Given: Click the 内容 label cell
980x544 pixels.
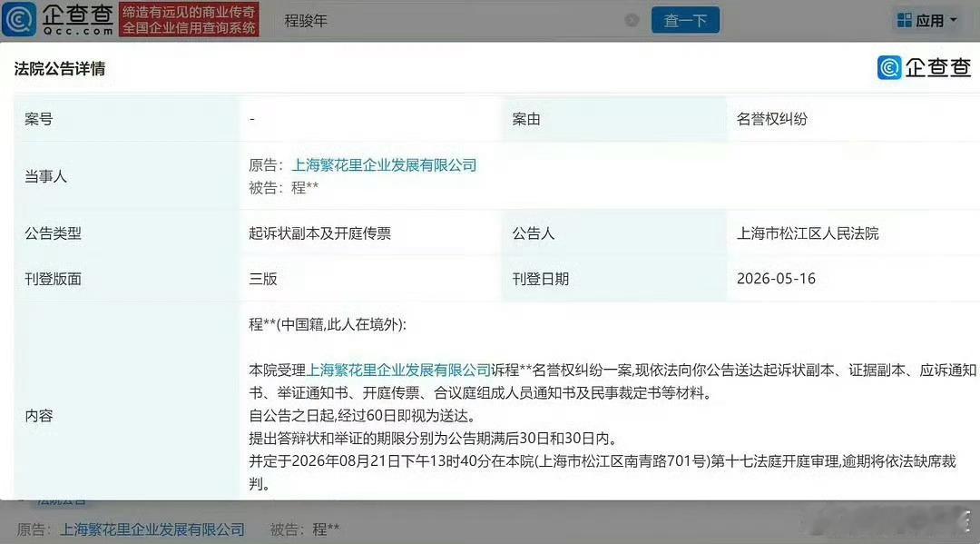Looking at the screenshot, I should point(126,401).
